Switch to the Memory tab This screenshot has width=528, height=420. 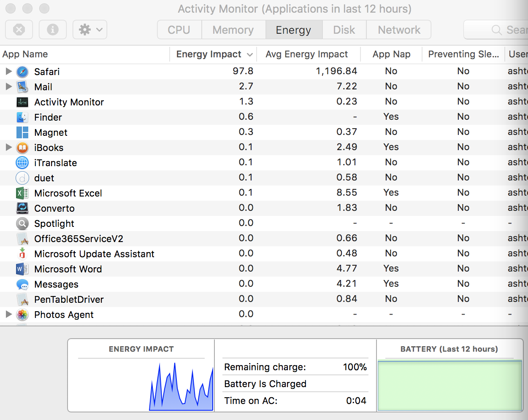233,30
